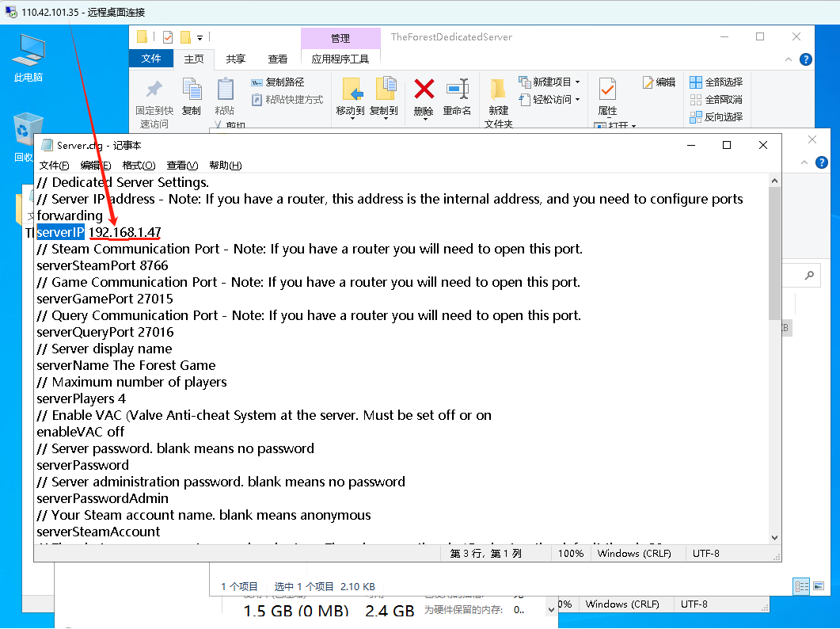Click the Paste (粘贴) clipboard icon
Screen dimensions: 840x629
point(225,89)
